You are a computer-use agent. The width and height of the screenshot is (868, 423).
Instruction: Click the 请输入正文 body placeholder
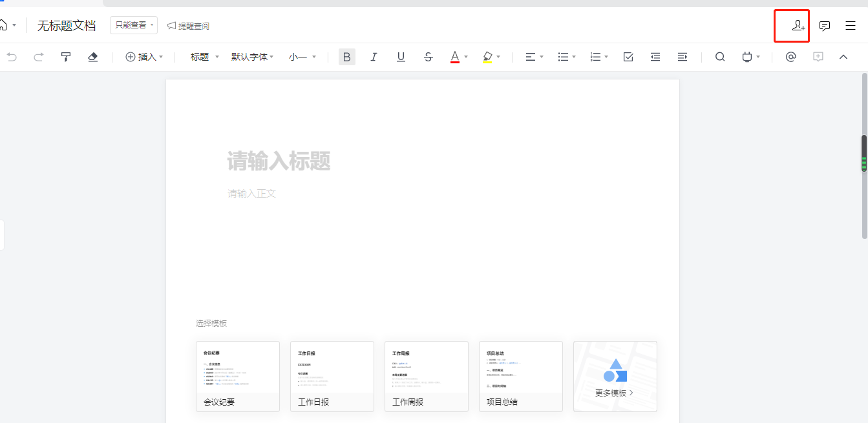251,193
